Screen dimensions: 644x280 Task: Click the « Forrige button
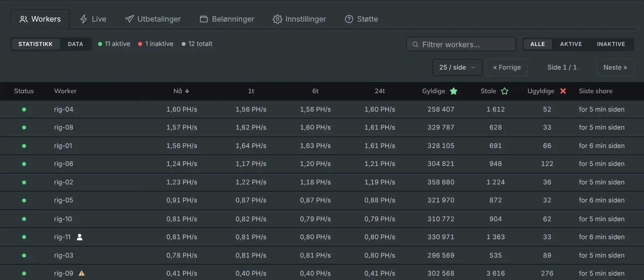[507, 67]
